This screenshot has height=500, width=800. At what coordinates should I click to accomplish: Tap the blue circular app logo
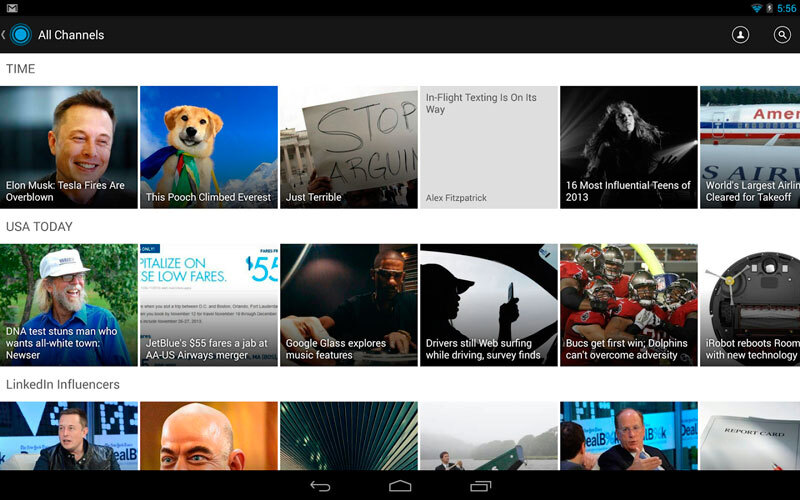[20, 35]
